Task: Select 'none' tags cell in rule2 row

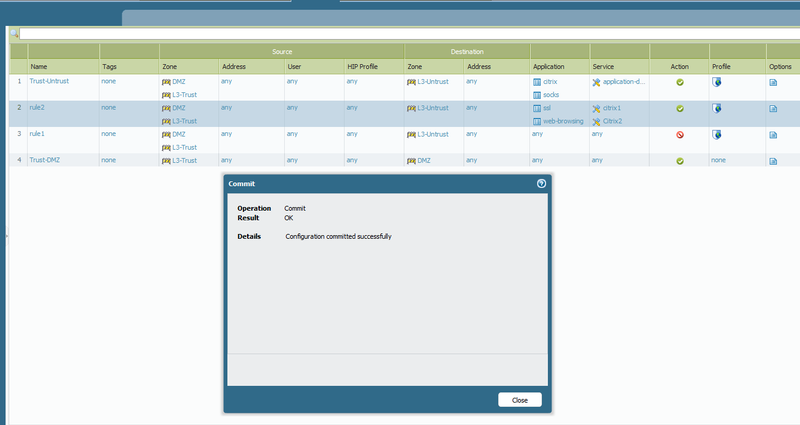Action: point(108,108)
